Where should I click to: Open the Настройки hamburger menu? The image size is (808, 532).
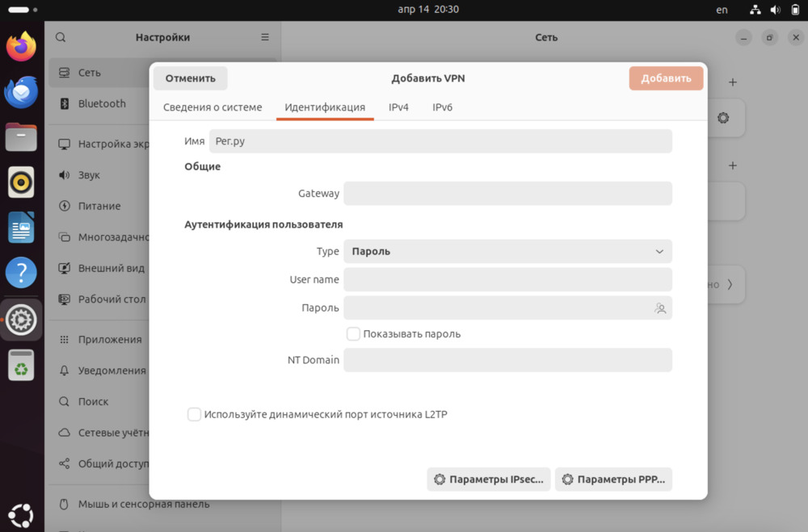265,37
